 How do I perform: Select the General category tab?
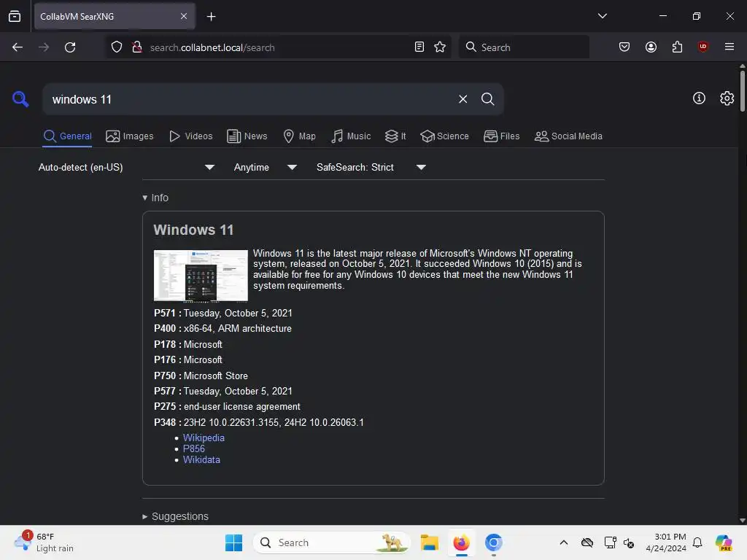tap(67, 136)
